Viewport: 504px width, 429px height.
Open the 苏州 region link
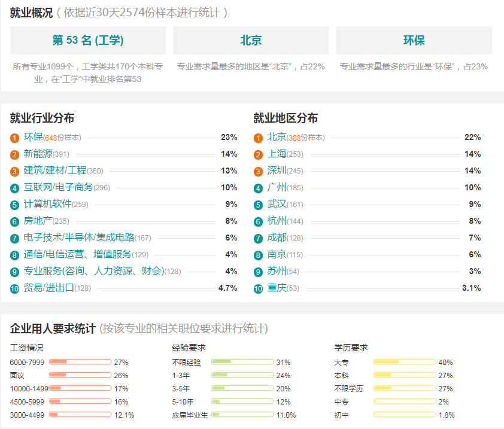pyautogui.click(x=277, y=271)
